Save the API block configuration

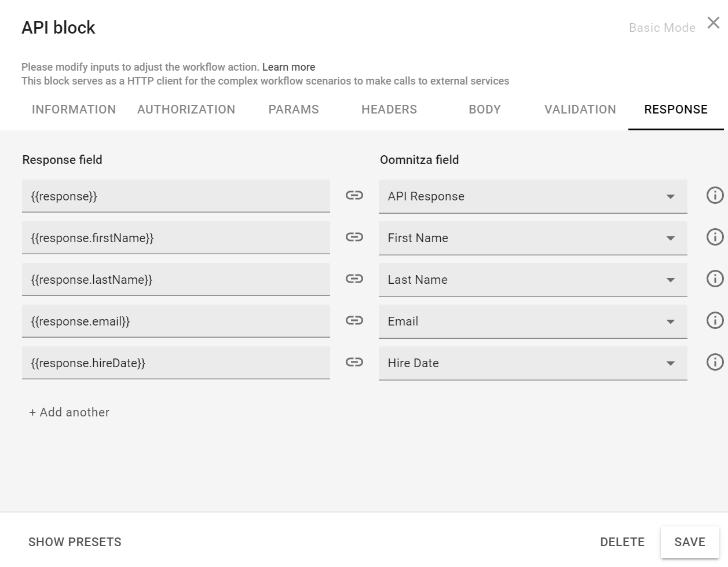(x=689, y=542)
